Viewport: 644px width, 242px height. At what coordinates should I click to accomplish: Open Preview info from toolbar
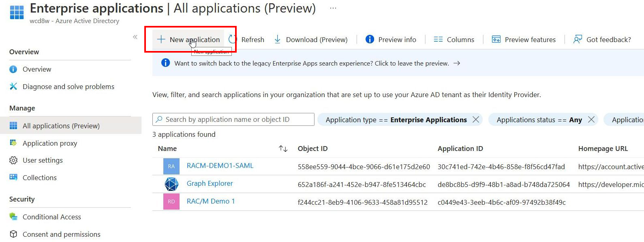click(x=391, y=39)
